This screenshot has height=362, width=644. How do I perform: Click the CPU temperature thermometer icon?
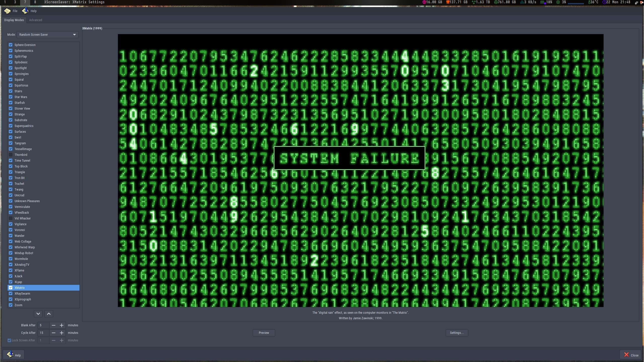589,2
